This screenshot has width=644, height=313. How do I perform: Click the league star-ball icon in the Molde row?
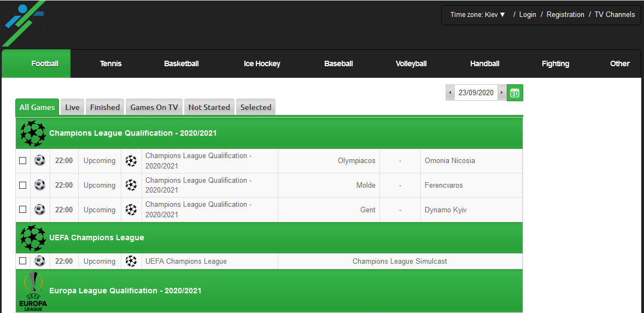point(131,185)
